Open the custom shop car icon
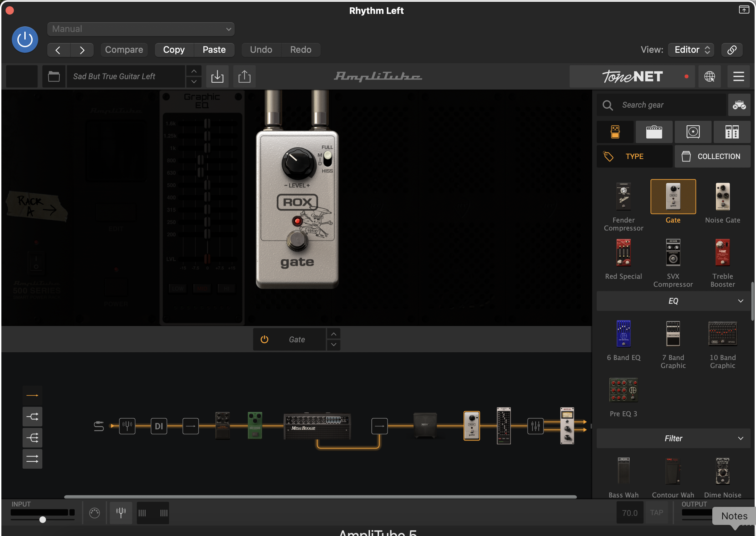This screenshot has width=756, height=536. pos(739,105)
